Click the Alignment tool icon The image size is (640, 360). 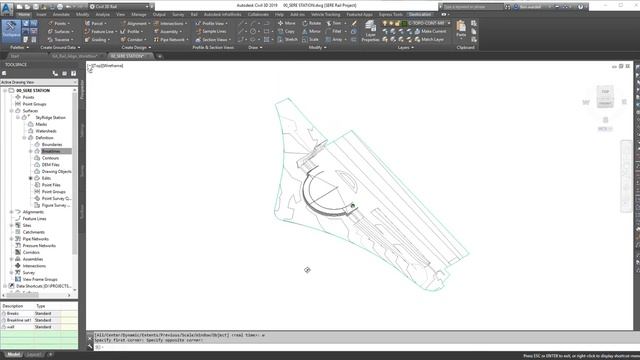pos(123,24)
